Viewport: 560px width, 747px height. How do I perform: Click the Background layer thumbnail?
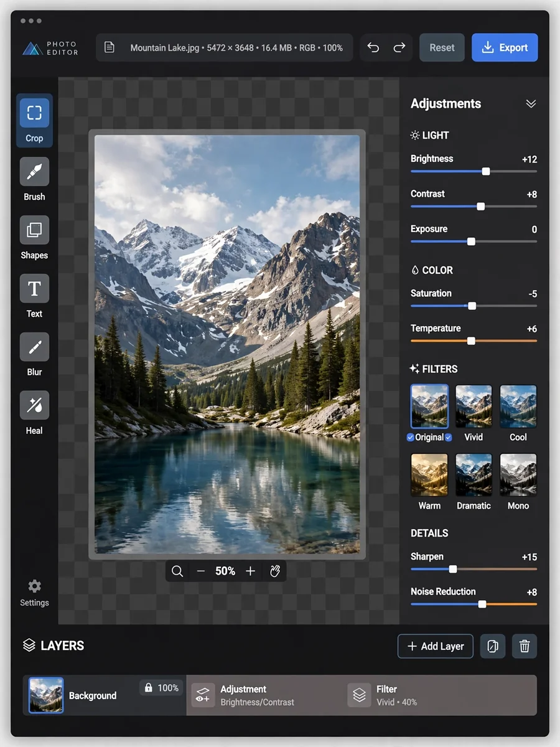click(46, 695)
